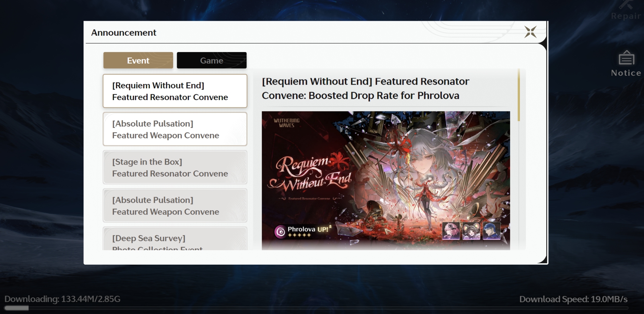Click the pink-haired character portrait in banner
The height and width of the screenshot is (314, 644).
[x=451, y=231]
